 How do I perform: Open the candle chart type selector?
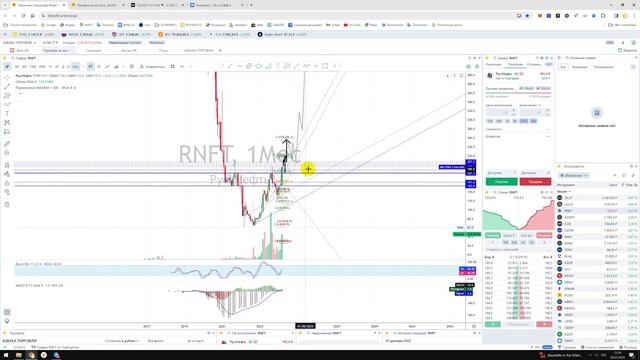pos(90,67)
